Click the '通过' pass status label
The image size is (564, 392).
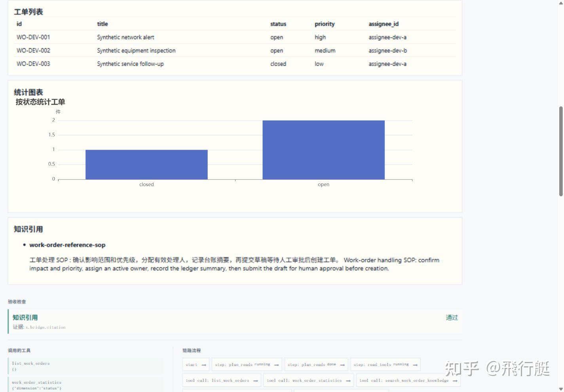click(452, 318)
